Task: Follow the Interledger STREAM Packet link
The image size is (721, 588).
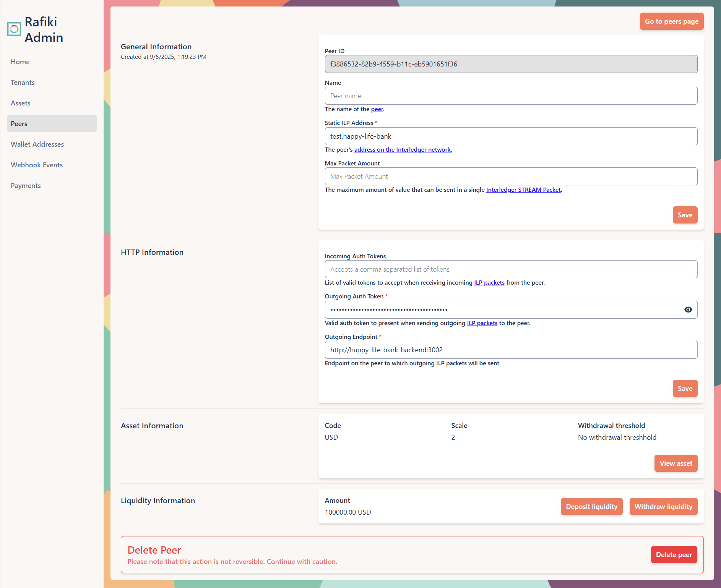Action: 523,190
